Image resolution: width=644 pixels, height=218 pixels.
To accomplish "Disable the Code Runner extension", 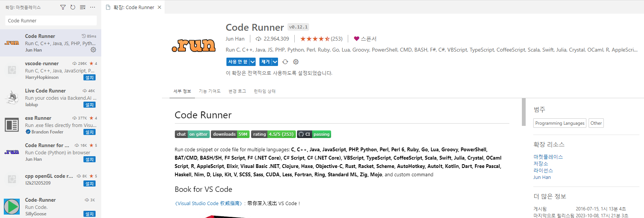I will 238,62.
